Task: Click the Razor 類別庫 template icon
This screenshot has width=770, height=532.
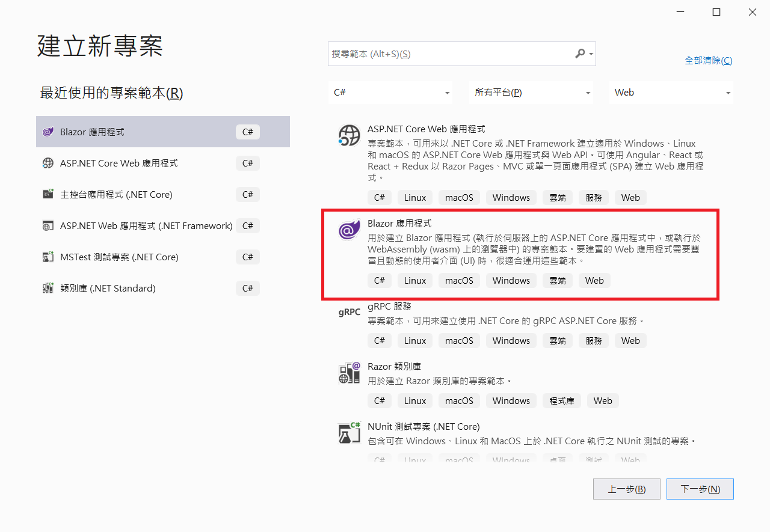Action: [350, 373]
